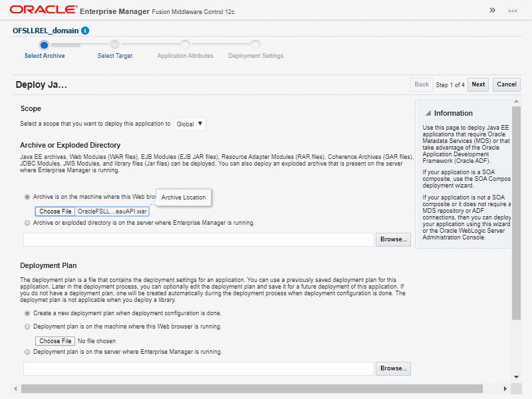Screen dimensions: 532x399
Task: Click the Archive Location tooltip
Action: 184,197
